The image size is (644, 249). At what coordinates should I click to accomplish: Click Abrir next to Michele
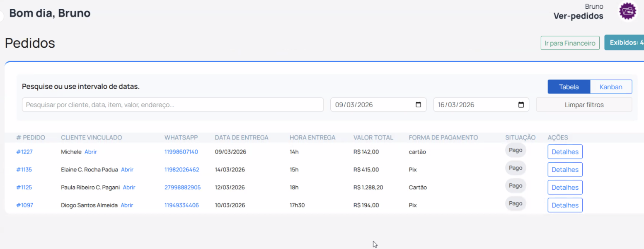91,152
